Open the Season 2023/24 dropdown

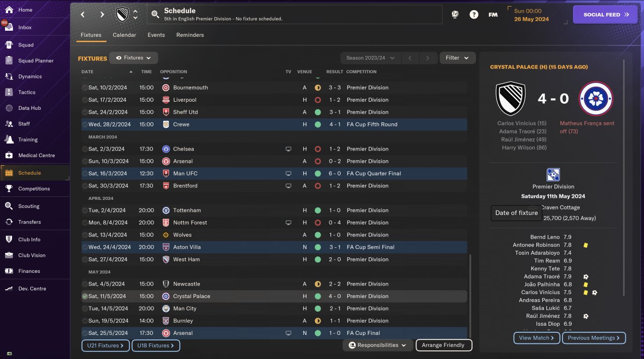pyautogui.click(x=370, y=58)
